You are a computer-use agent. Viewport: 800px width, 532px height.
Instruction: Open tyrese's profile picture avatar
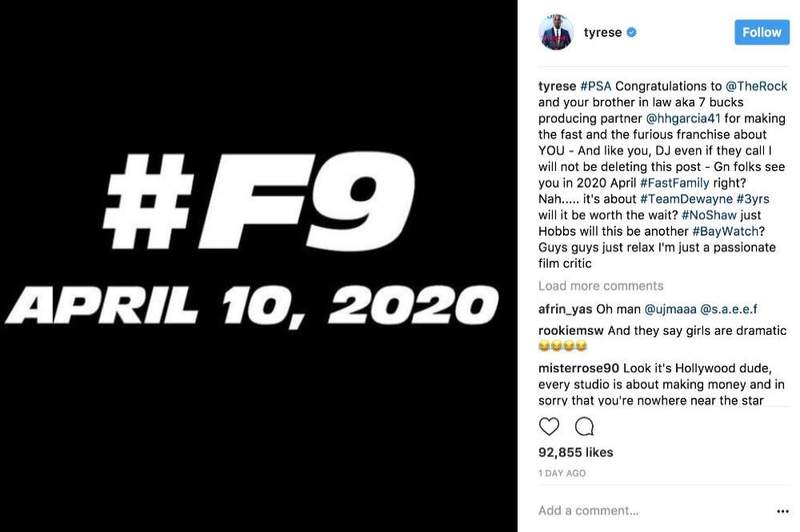tap(557, 32)
